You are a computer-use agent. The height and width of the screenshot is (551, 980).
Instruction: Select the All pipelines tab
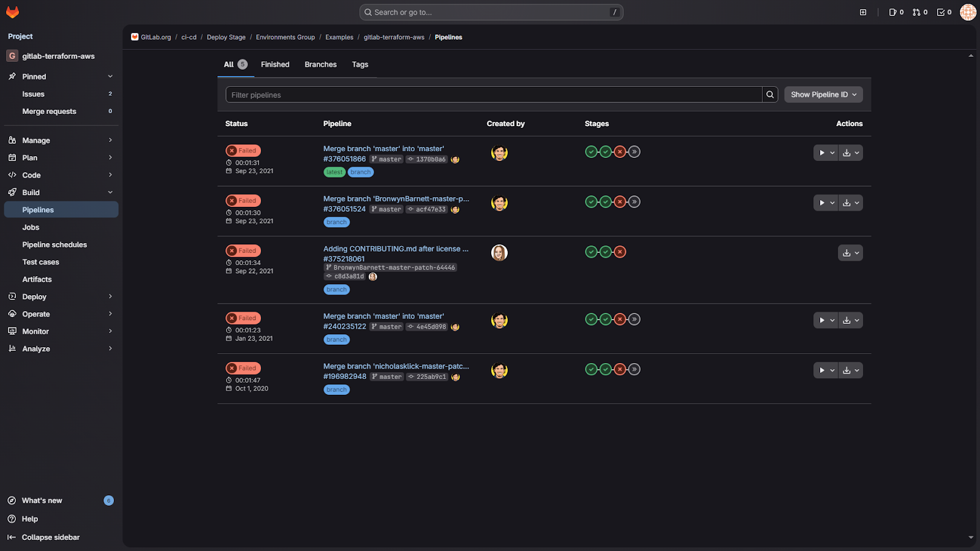(236, 64)
